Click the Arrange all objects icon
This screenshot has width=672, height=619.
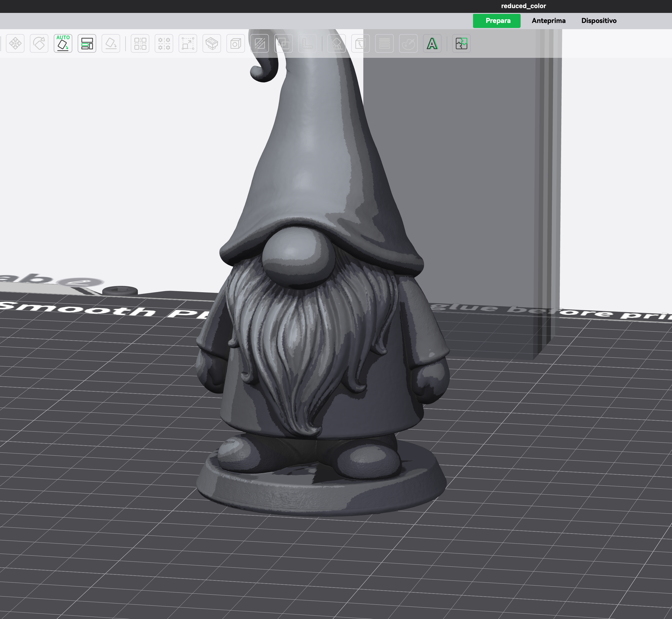pos(87,43)
